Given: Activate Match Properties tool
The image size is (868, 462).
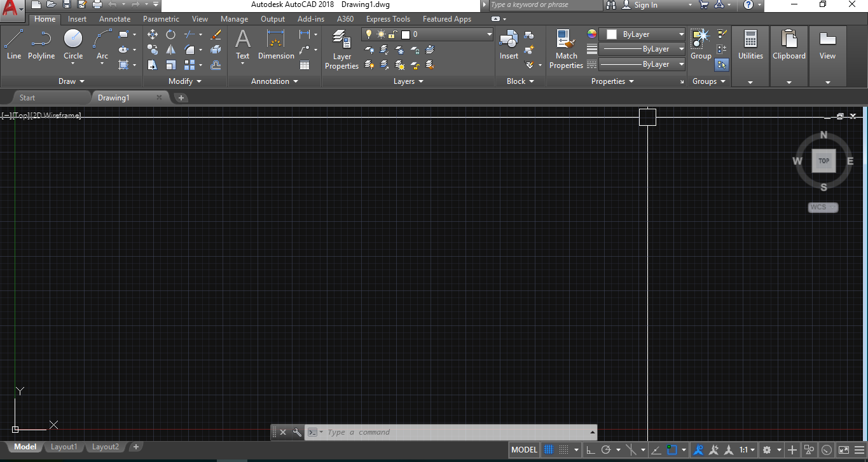Looking at the screenshot, I should 566,49.
